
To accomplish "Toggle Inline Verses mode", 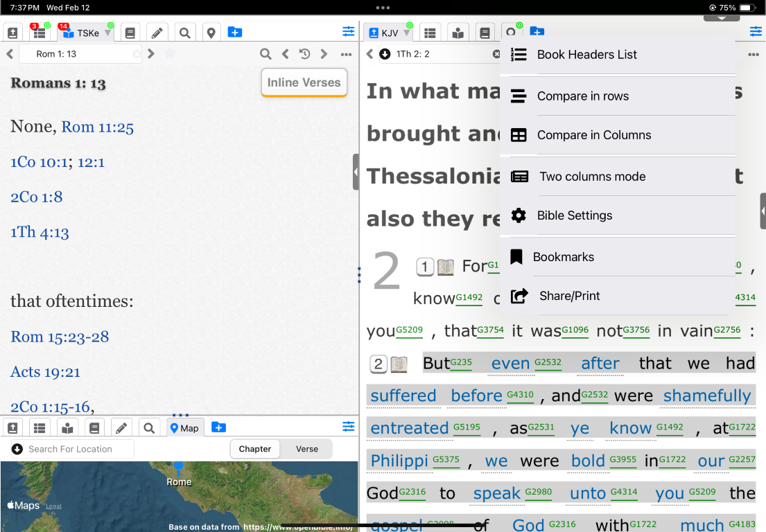I will [304, 83].
